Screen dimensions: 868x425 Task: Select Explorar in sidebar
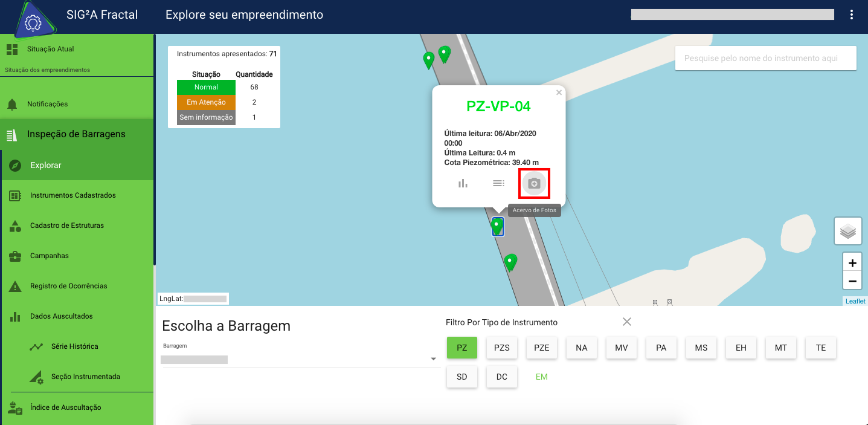pyautogui.click(x=78, y=165)
